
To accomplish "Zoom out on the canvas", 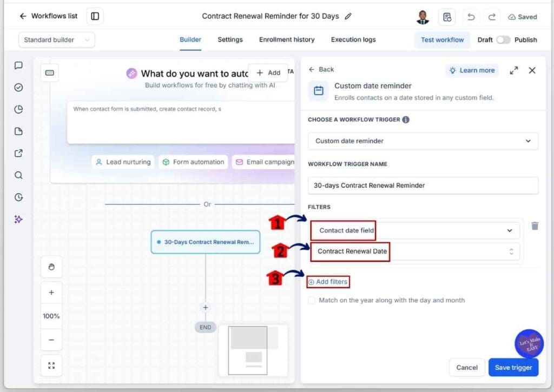I will (x=51, y=340).
